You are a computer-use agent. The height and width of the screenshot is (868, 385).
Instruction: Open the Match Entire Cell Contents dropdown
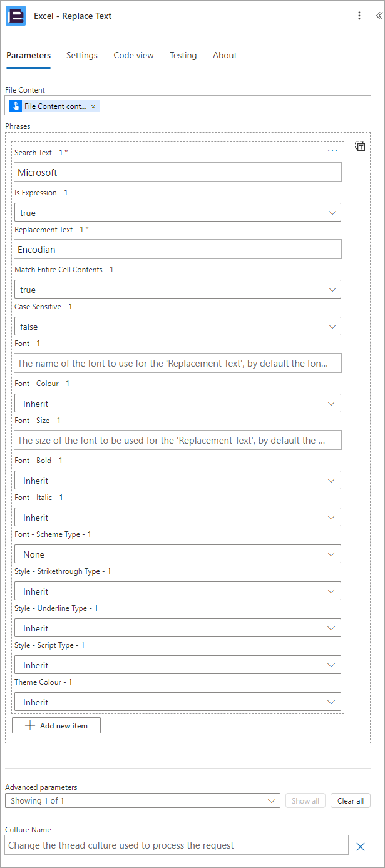(x=178, y=289)
